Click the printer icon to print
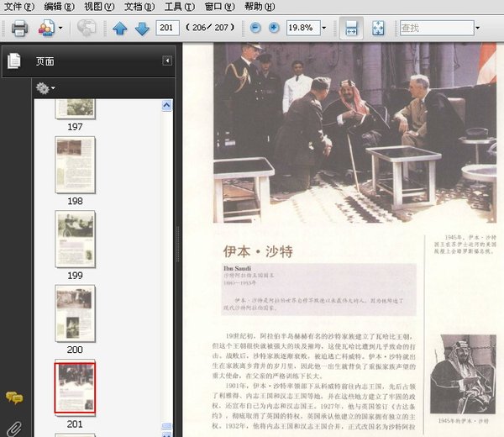 [x=19, y=28]
